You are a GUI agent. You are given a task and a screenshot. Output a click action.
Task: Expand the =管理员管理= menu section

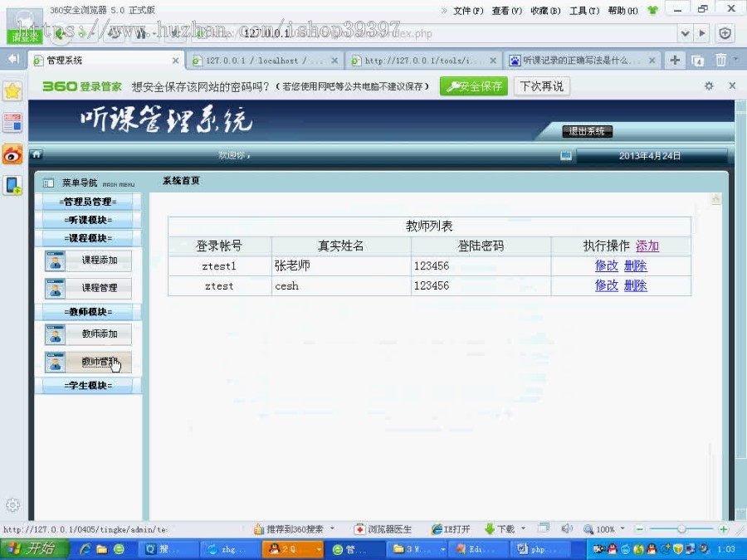point(88,202)
